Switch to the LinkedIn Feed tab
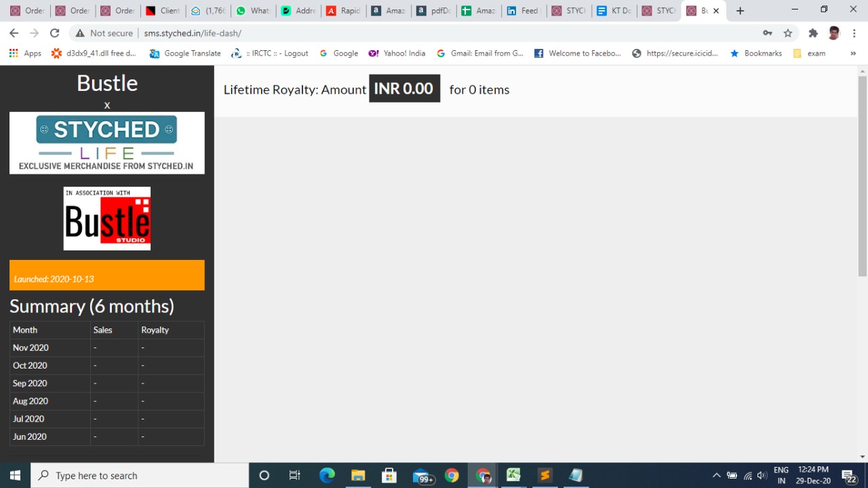 (524, 11)
